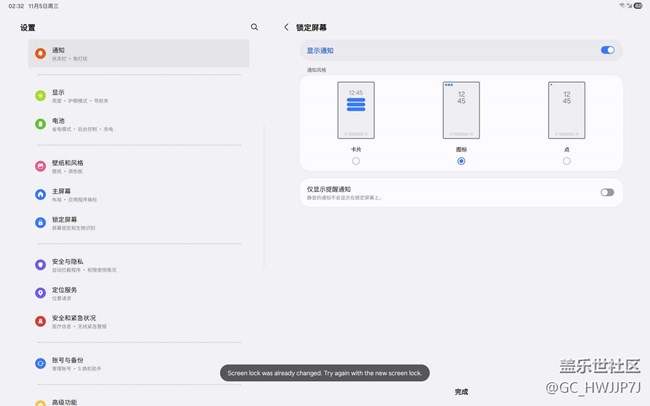This screenshot has width=650, height=406.
Task: Open 通知 (Notifications) settings icon
Action: point(40,53)
